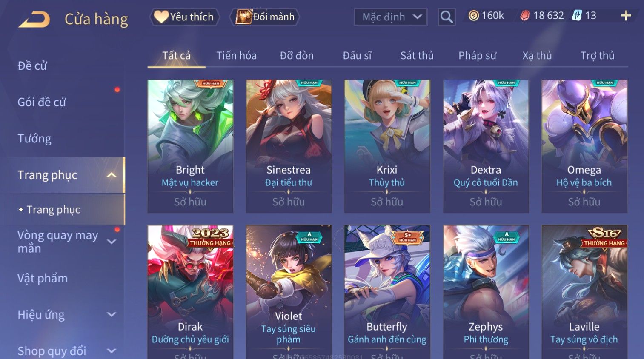Open the Mặc định sort dropdown

(x=390, y=17)
